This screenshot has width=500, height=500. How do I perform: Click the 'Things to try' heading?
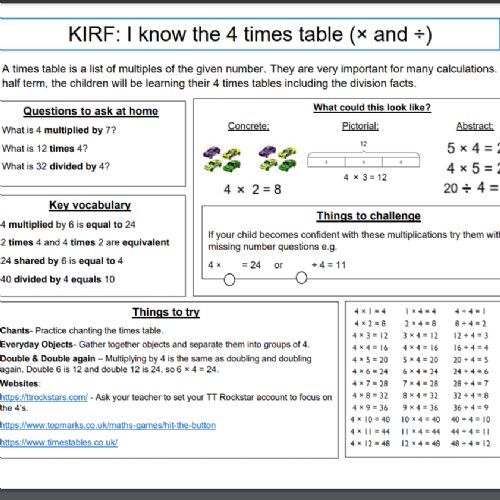point(166,312)
